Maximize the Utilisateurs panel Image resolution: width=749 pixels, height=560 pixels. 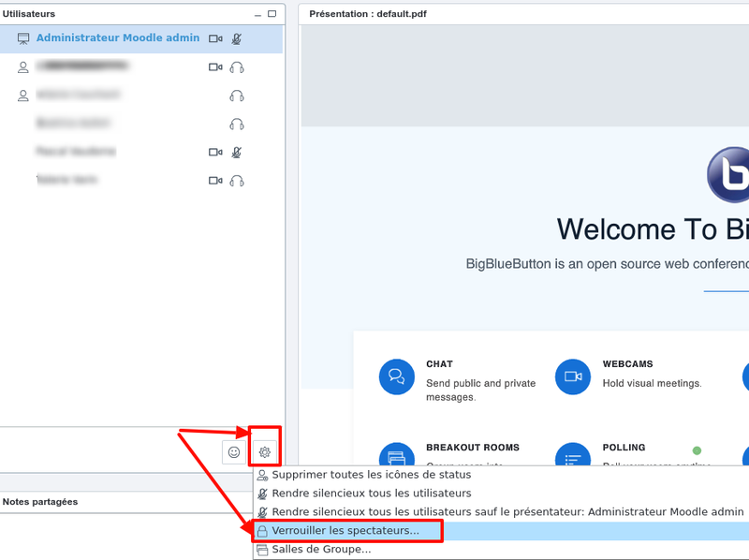(x=272, y=14)
